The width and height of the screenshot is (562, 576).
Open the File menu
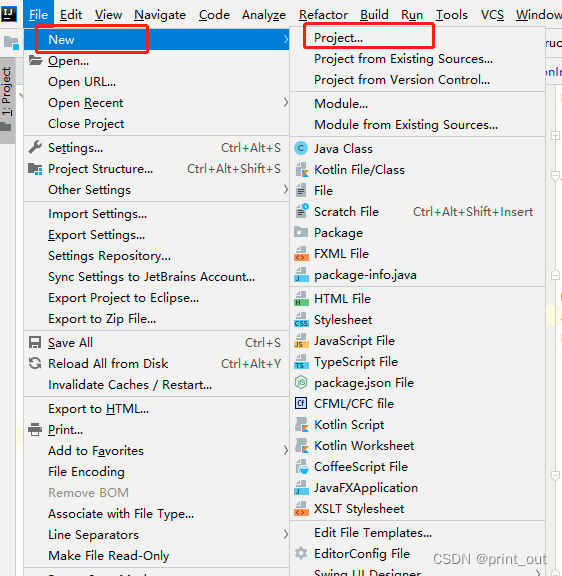[39, 15]
